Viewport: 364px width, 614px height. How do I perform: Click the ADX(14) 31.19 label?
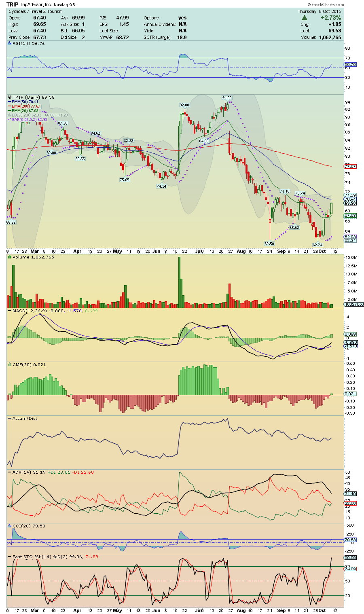coord(29,472)
